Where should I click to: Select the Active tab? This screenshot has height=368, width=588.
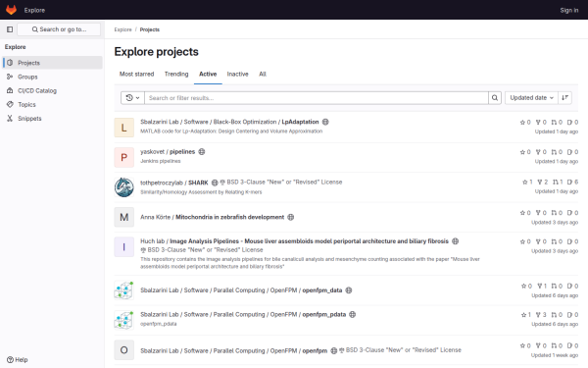208,74
